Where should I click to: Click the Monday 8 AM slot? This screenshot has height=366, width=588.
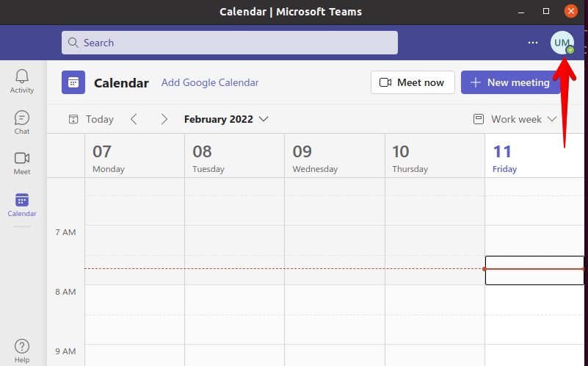click(x=134, y=300)
